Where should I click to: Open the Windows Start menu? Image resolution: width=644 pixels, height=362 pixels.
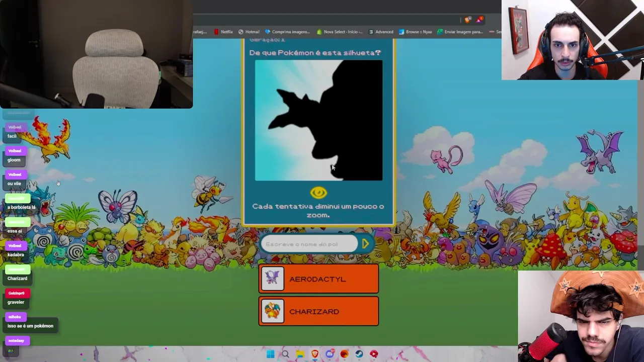point(270,354)
